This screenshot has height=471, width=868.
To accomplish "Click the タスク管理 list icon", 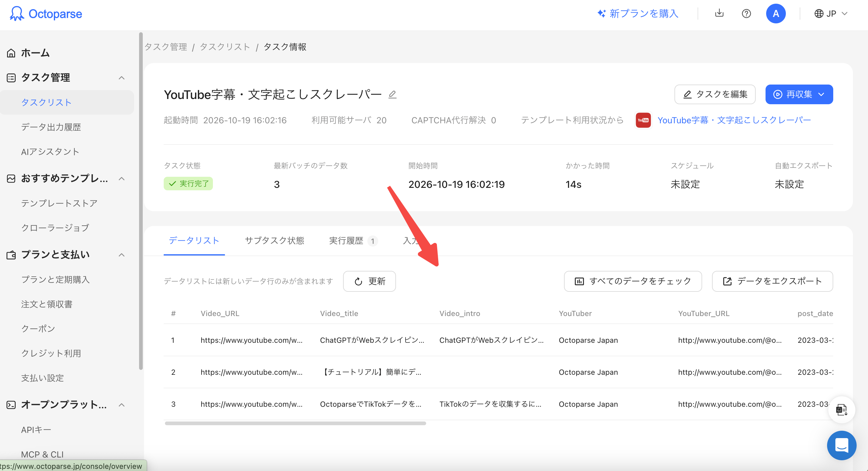I will pyautogui.click(x=11, y=78).
